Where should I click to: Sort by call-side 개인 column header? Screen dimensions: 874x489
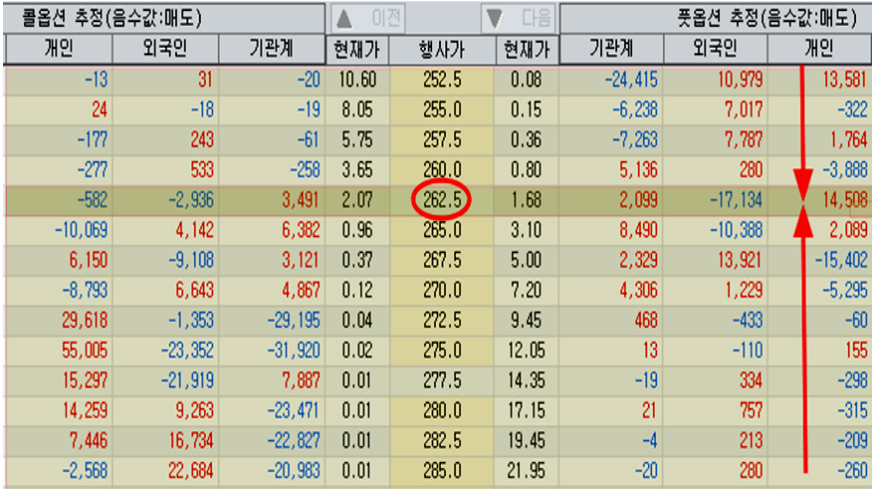(58, 49)
